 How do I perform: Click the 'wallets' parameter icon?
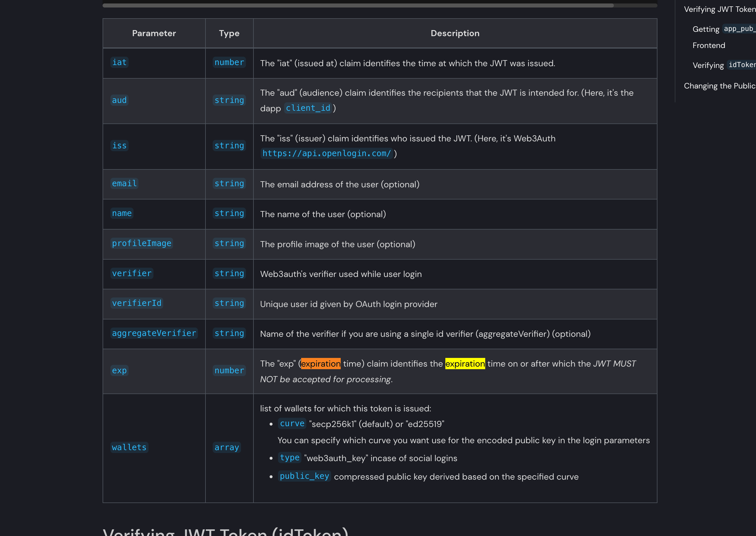pos(128,447)
